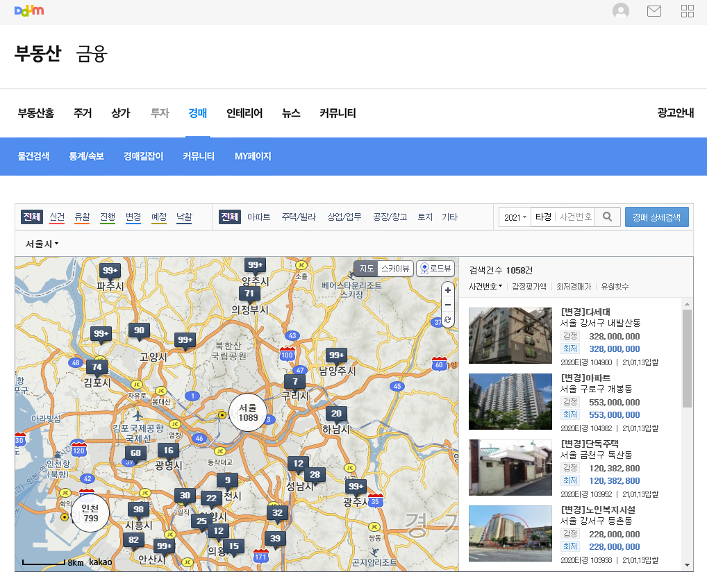The height and width of the screenshot is (588, 707).
Task: Switch map to 지도 view
Action: [366, 269]
